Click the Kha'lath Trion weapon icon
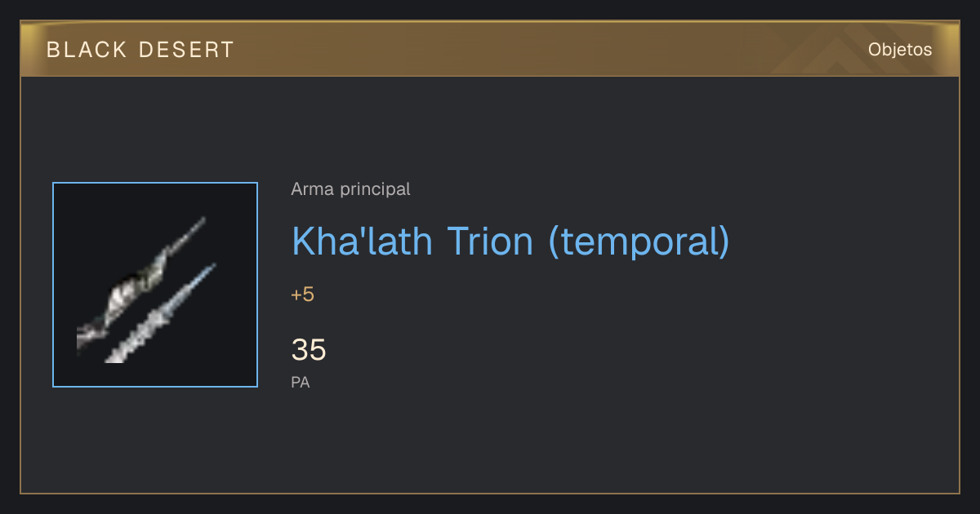 point(155,285)
